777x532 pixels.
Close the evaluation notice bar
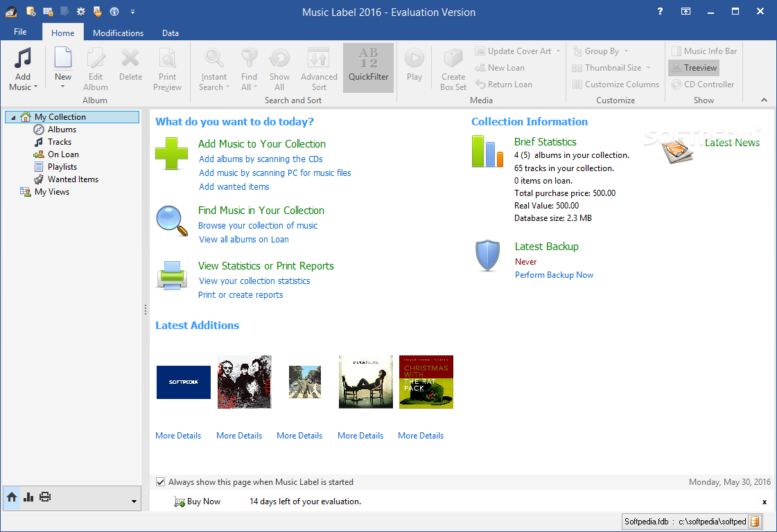pos(765,502)
